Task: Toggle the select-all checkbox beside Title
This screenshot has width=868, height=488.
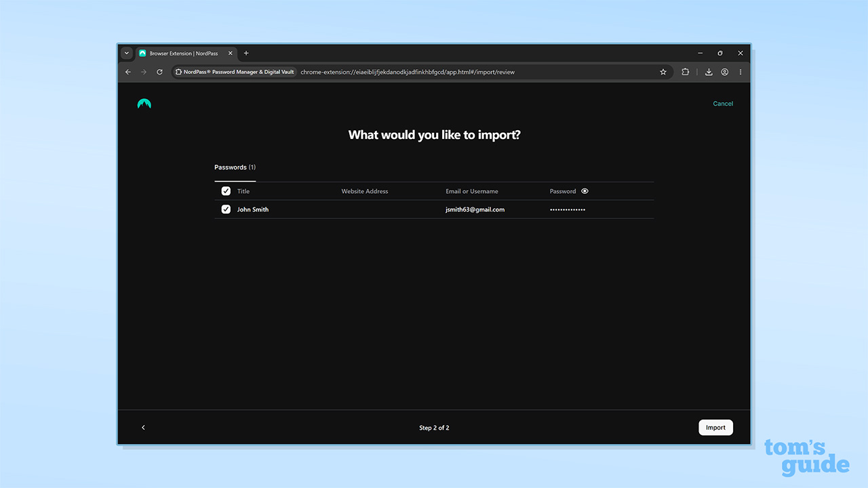Action: (226, 191)
